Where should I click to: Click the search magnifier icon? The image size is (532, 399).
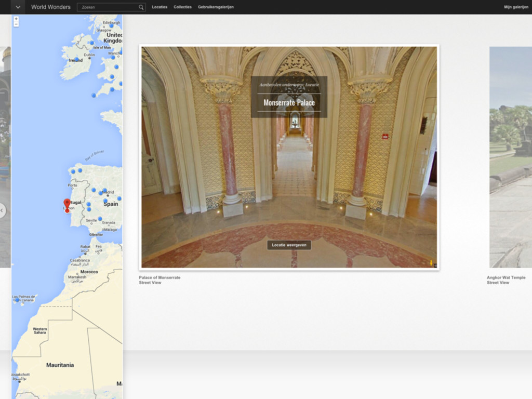[x=141, y=7]
